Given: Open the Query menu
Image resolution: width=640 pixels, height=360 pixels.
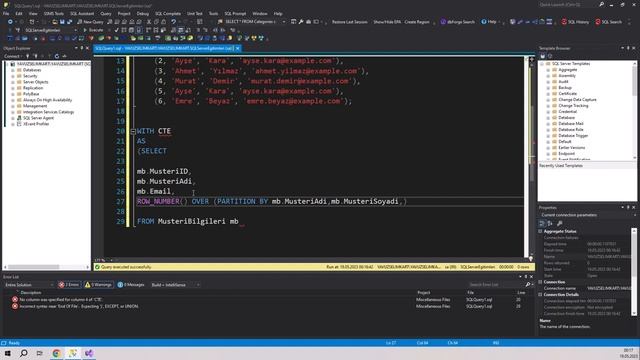Looking at the screenshot, I should tap(106, 13).
